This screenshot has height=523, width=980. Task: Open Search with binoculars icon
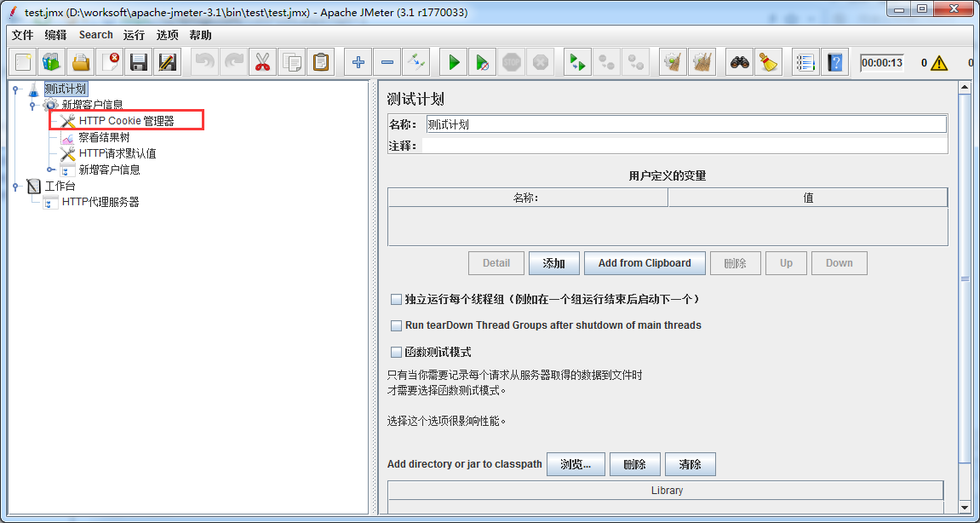pyautogui.click(x=741, y=62)
